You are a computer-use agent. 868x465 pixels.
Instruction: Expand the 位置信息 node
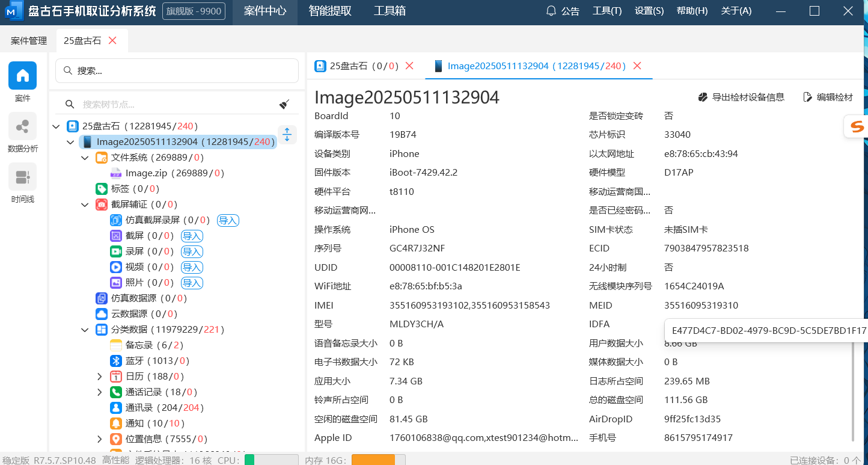tap(100, 439)
